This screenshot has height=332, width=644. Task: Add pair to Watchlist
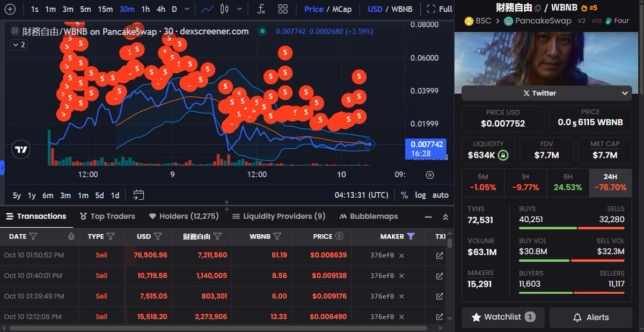tap(503, 317)
